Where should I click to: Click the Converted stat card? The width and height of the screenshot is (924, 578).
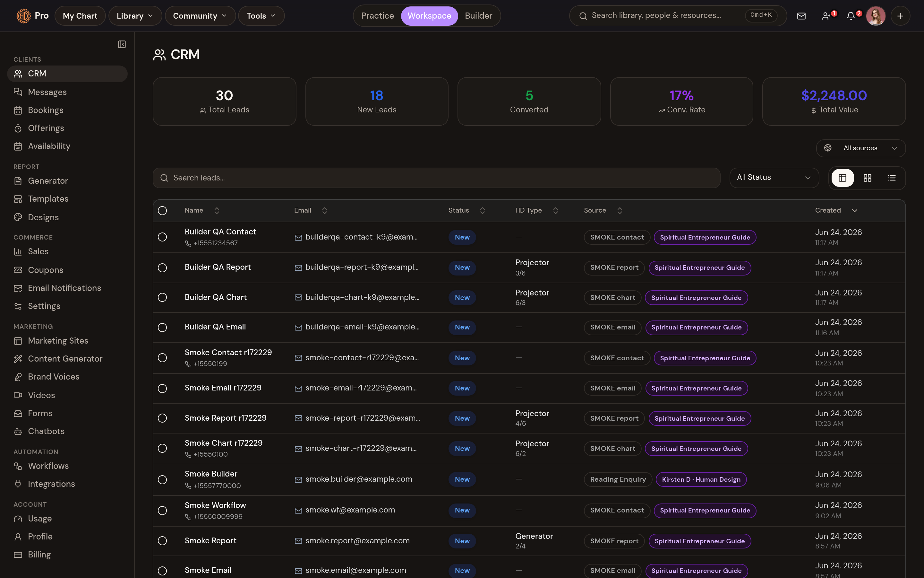coord(529,102)
